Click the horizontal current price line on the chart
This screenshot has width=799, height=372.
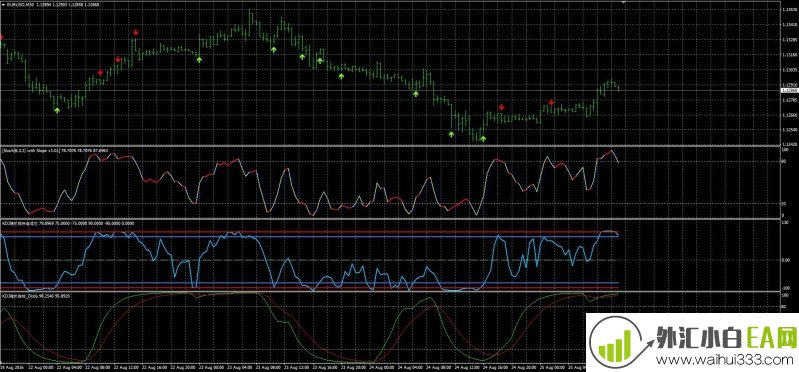point(390,91)
